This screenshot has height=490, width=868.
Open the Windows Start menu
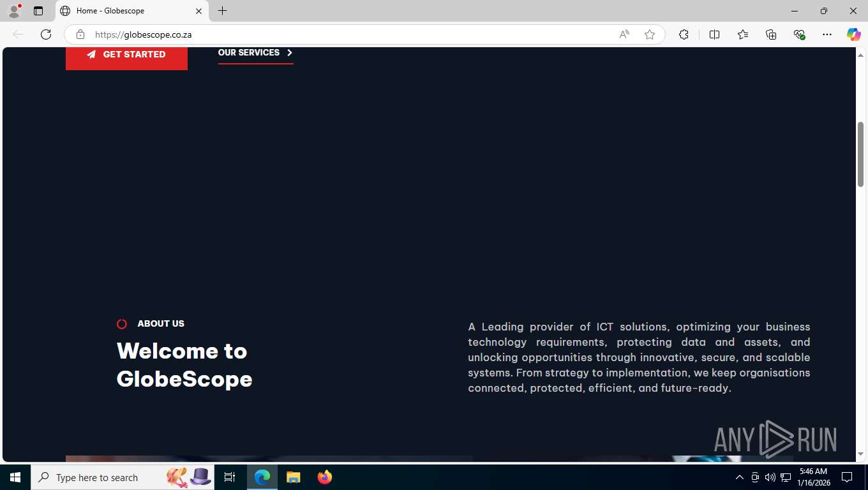pos(15,477)
